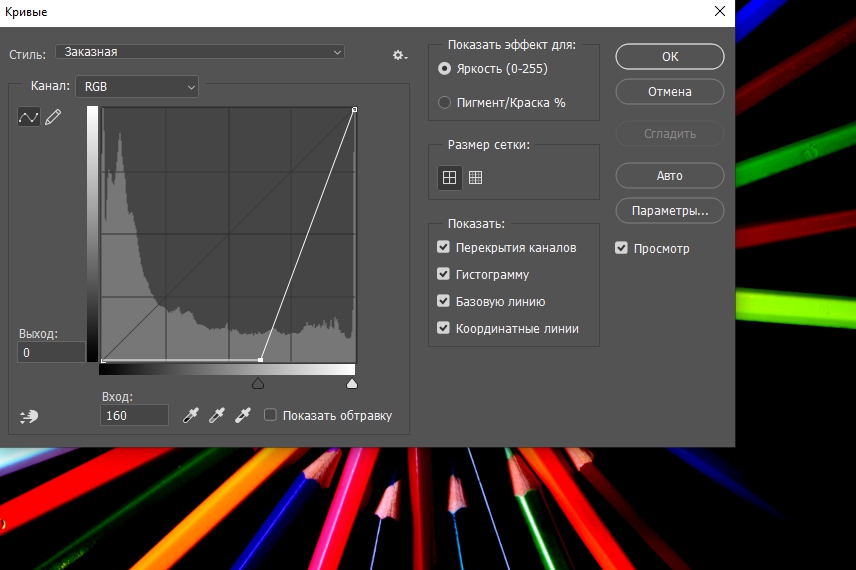
Task: Activate the on-image adjustment hand tool
Action: tap(29, 417)
